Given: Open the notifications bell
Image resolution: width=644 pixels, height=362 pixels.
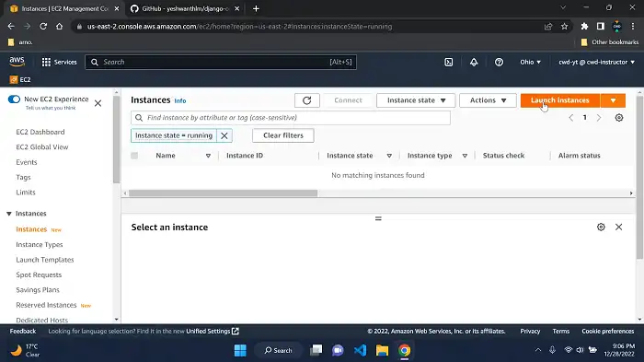Looking at the screenshot, I should [474, 62].
